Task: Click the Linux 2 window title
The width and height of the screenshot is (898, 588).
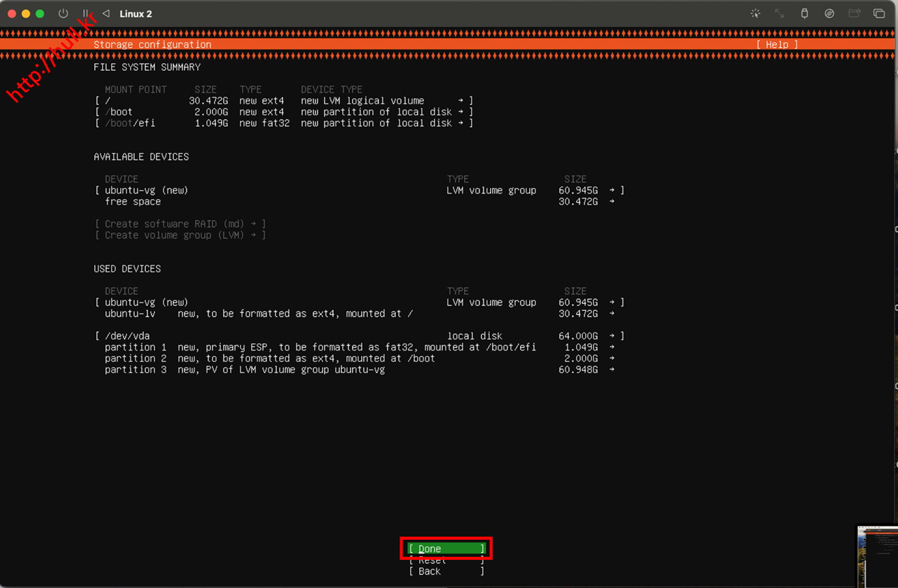Action: pos(136,13)
